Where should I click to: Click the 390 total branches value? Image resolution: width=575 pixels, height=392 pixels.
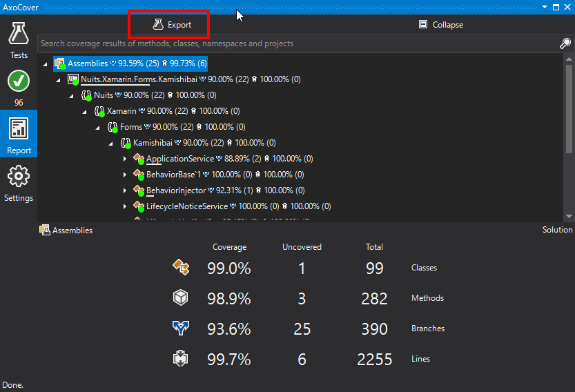pos(374,329)
